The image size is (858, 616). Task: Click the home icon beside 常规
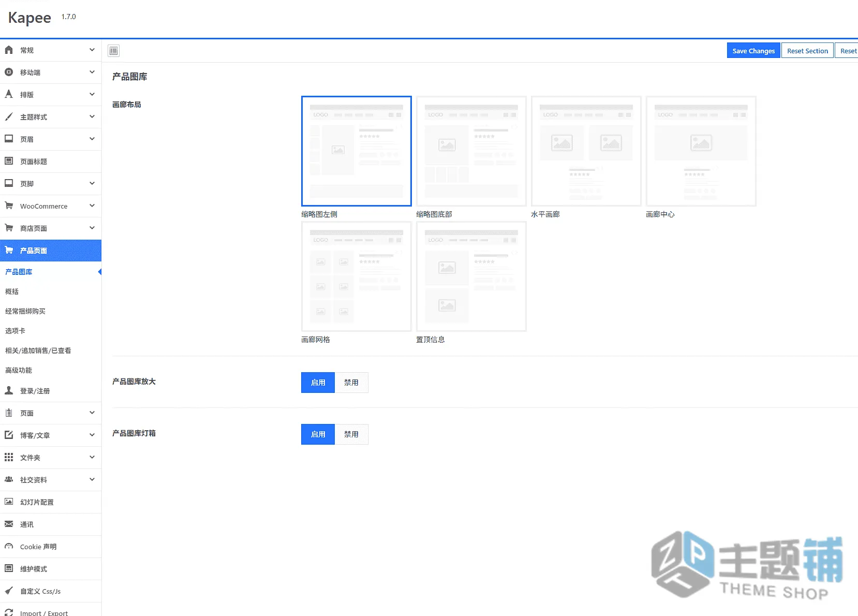coord(9,50)
